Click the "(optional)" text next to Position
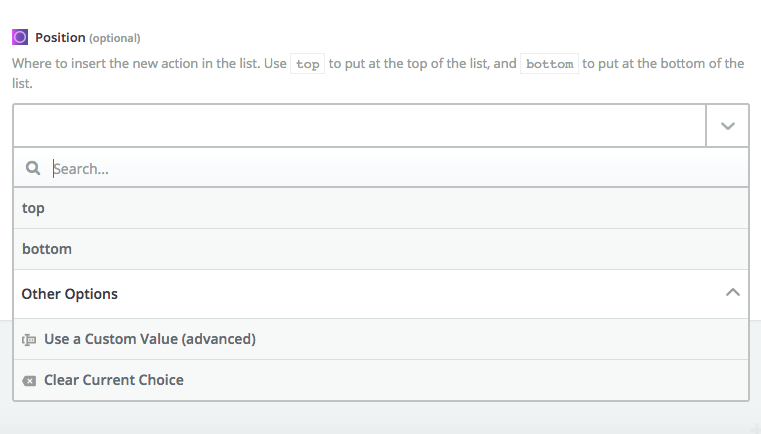 (x=115, y=38)
